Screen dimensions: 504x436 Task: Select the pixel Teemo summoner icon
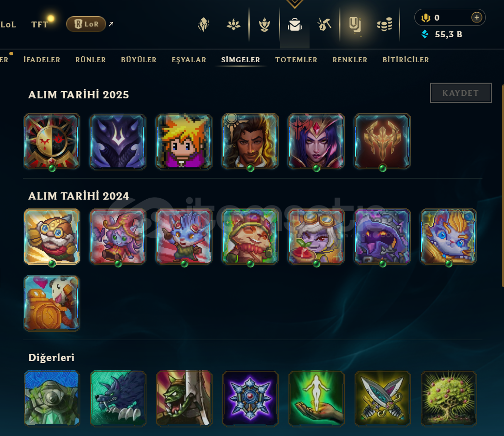pos(250,237)
